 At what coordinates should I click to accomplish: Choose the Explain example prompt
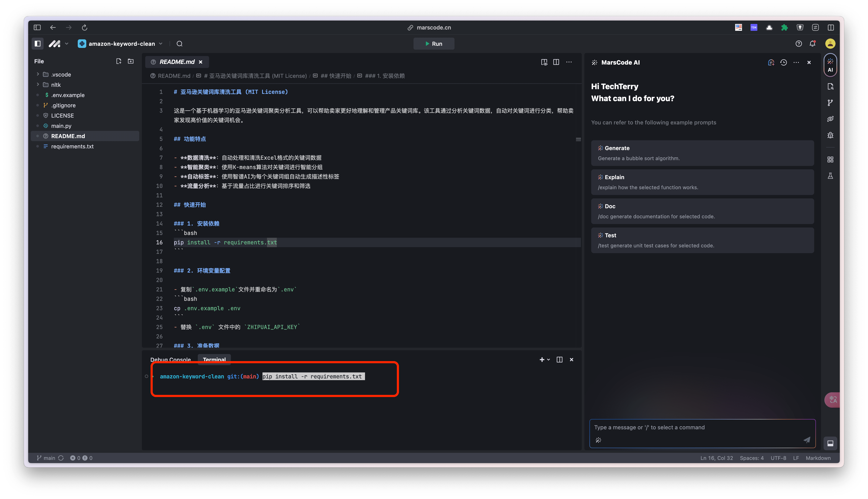click(x=702, y=182)
